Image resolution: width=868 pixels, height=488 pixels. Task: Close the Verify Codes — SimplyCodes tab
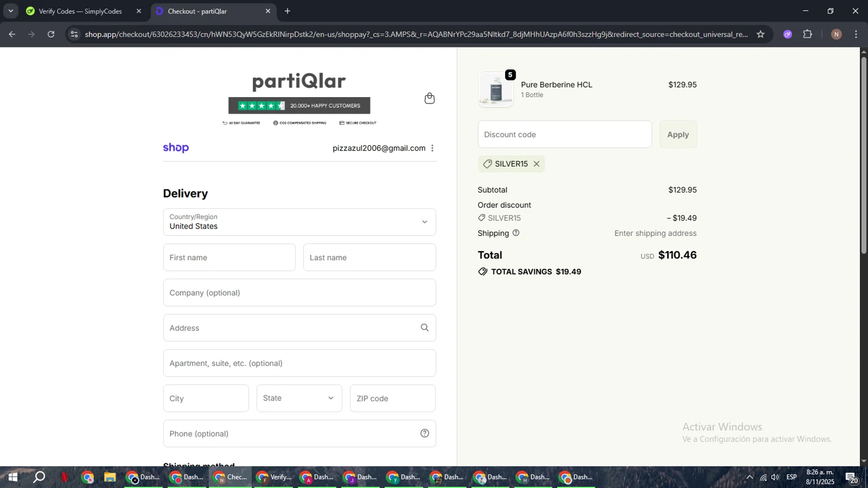(139, 11)
